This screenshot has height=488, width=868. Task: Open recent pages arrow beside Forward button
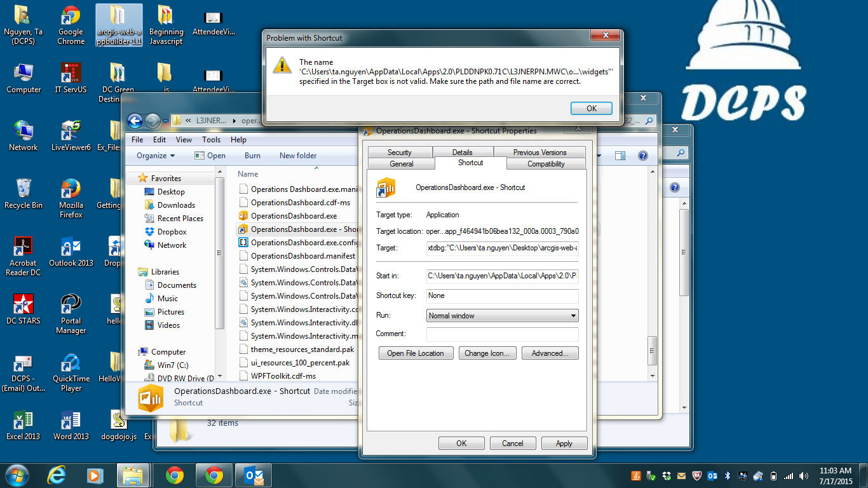[166, 121]
